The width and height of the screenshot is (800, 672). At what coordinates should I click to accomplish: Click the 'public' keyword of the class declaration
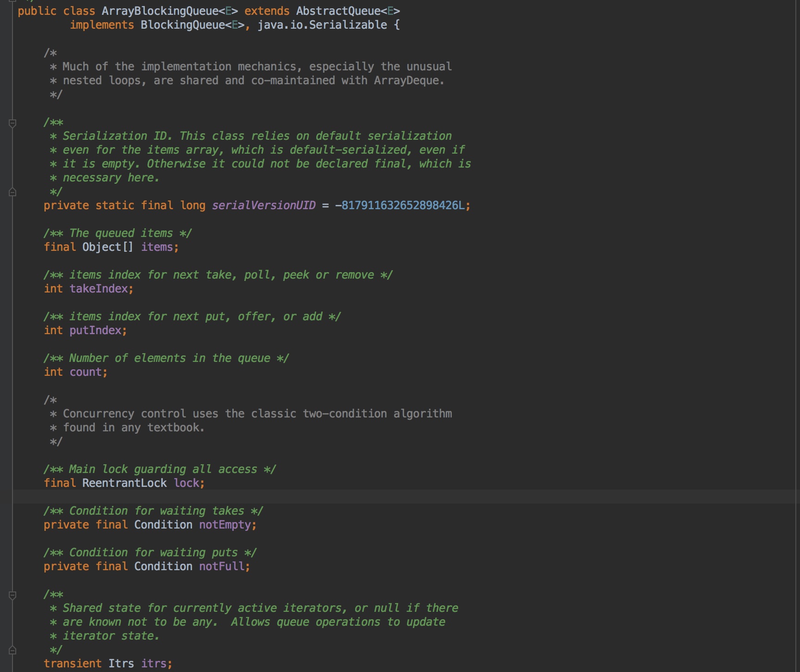[x=37, y=11]
